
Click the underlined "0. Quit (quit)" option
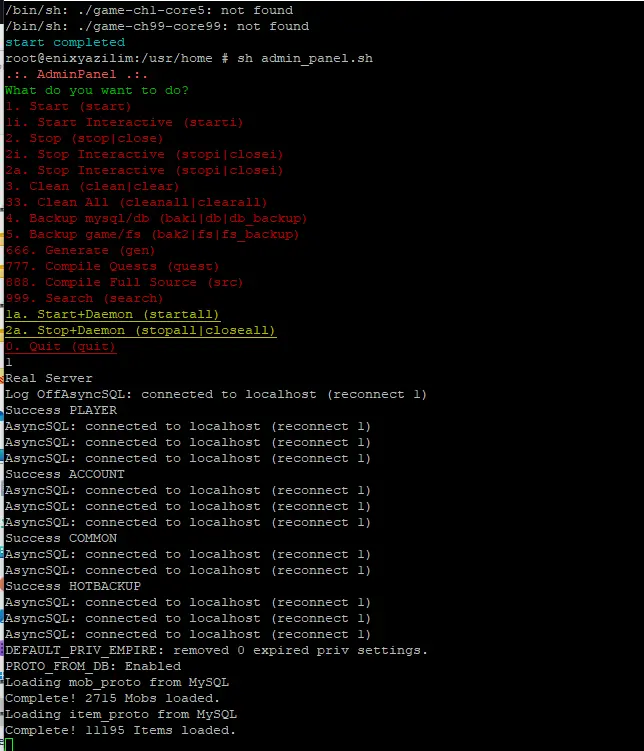pyautogui.click(x=60, y=346)
